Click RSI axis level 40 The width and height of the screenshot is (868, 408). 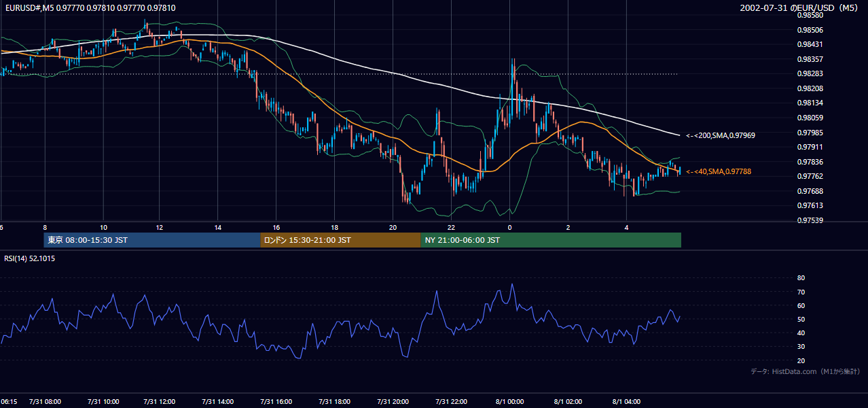801,333
